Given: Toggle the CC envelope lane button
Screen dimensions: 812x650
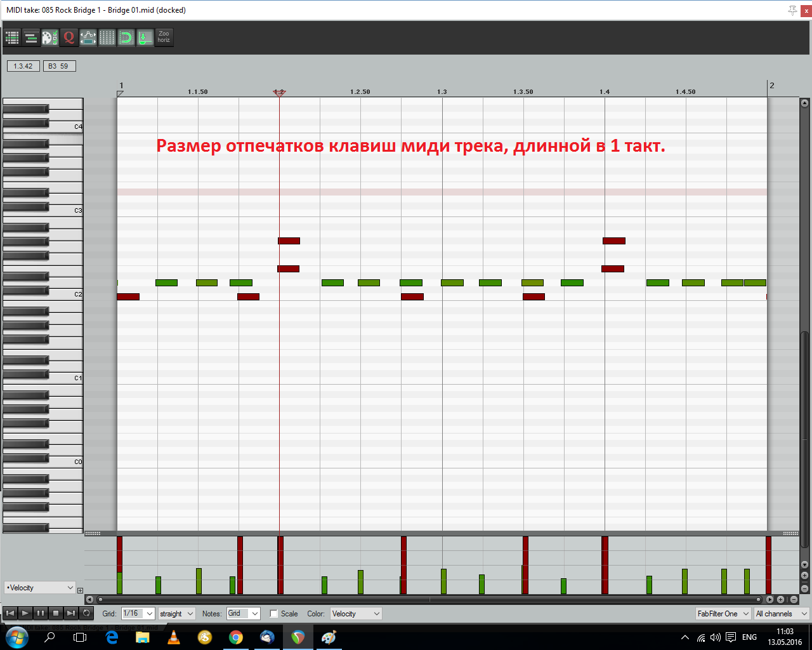Looking at the screenshot, I should (x=88, y=38).
